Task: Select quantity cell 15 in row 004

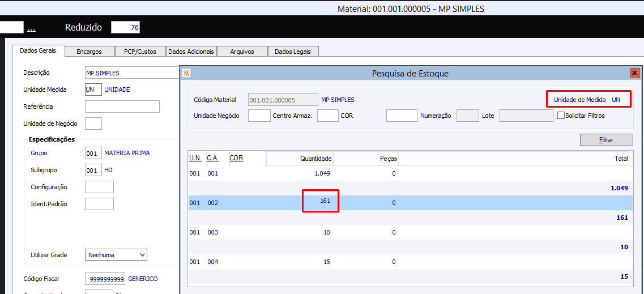Action: click(x=327, y=262)
